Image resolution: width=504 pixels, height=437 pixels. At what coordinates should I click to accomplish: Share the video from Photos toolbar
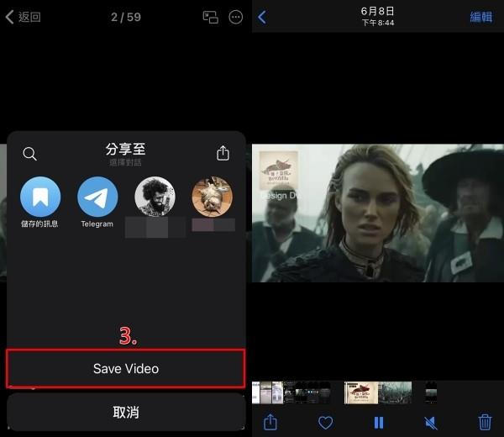tap(270, 422)
